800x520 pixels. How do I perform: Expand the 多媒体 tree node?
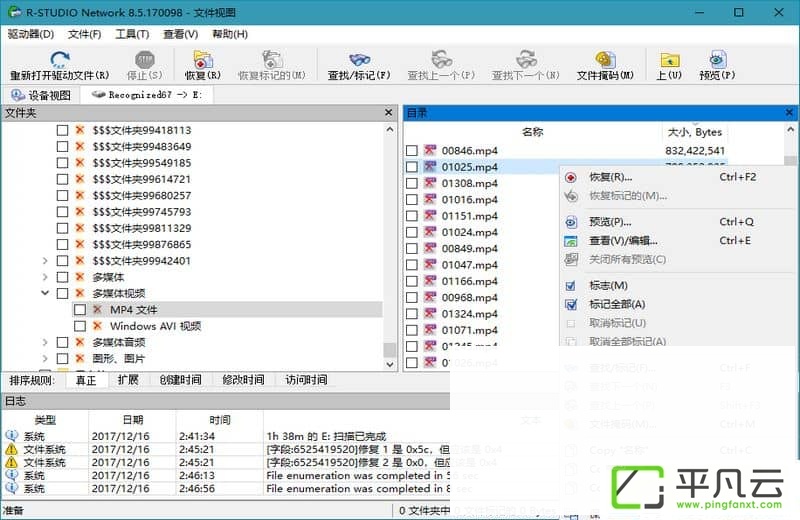coord(45,277)
